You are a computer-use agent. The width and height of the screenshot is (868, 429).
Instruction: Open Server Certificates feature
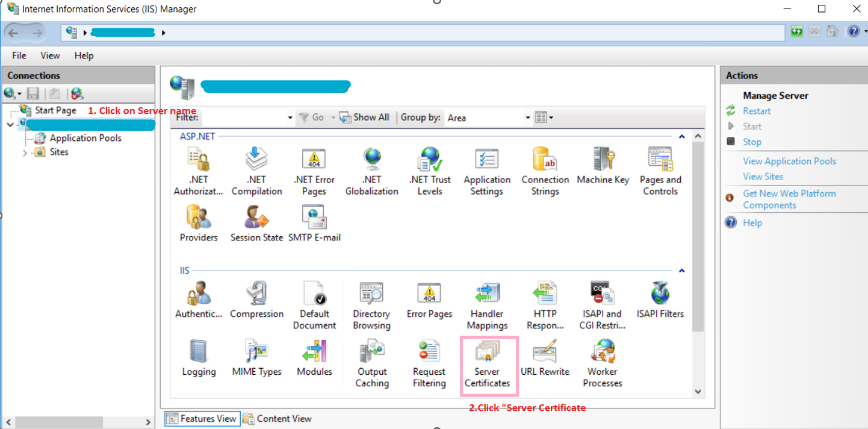(488, 362)
